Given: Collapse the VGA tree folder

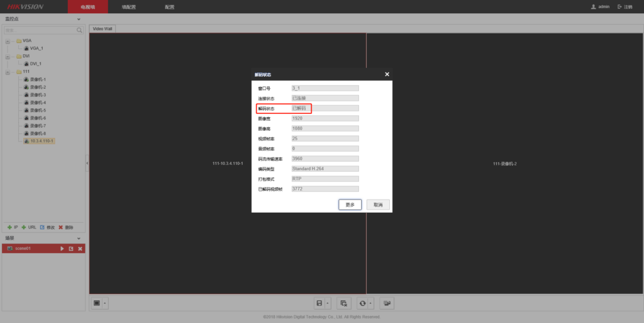Looking at the screenshot, I should click(x=9, y=41).
